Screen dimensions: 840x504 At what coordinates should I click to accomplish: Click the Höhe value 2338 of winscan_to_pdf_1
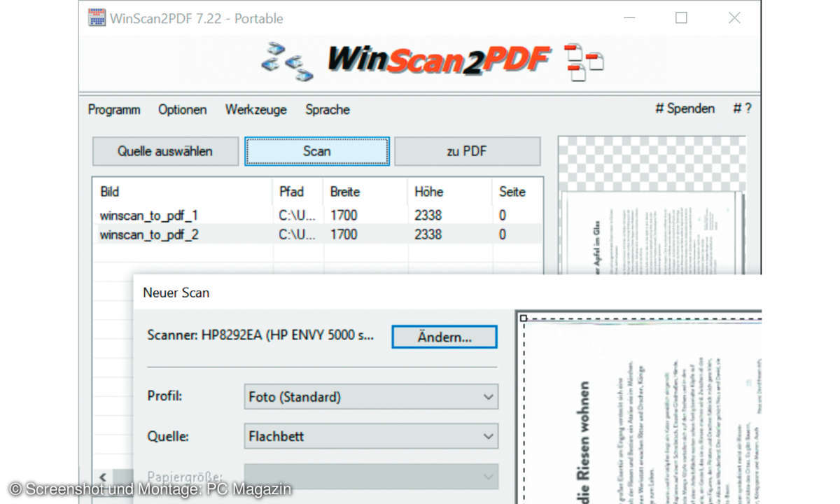tap(428, 216)
